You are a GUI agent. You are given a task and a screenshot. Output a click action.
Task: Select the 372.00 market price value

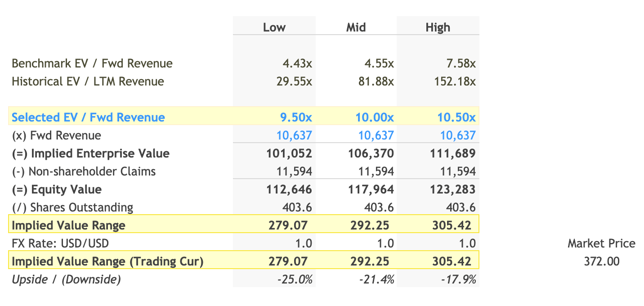click(602, 261)
